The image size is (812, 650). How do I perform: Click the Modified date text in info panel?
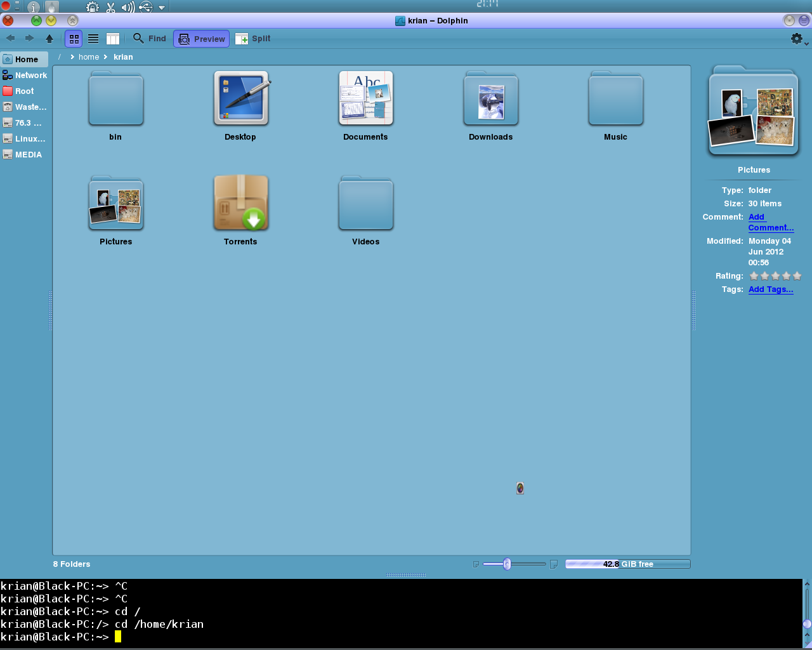770,252
